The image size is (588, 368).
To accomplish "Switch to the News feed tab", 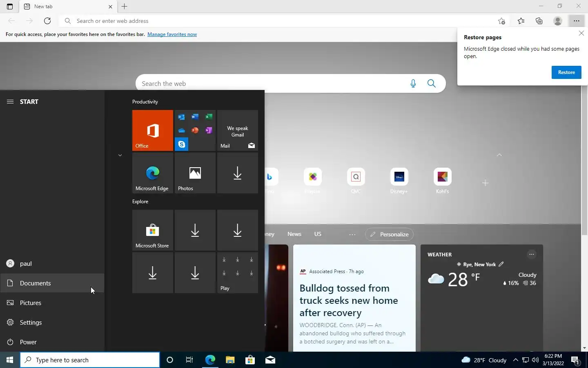I will click(x=294, y=234).
